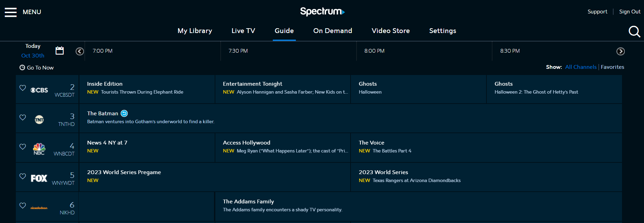Click the Go To Now clock icon
Screen dimensions: 644x223
22,67
